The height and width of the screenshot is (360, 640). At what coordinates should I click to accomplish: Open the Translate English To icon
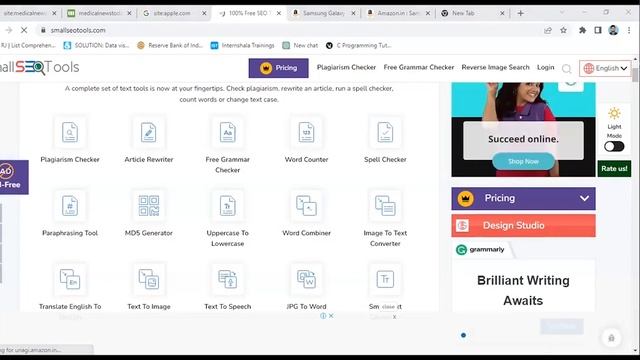[70, 279]
